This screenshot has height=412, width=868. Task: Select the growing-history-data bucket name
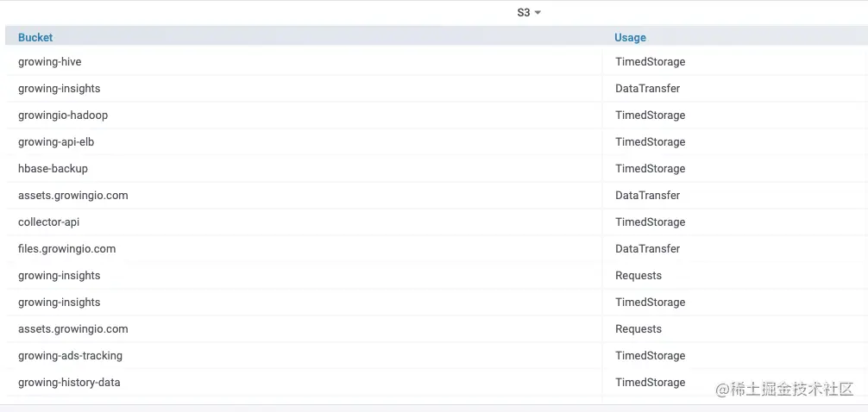(69, 382)
